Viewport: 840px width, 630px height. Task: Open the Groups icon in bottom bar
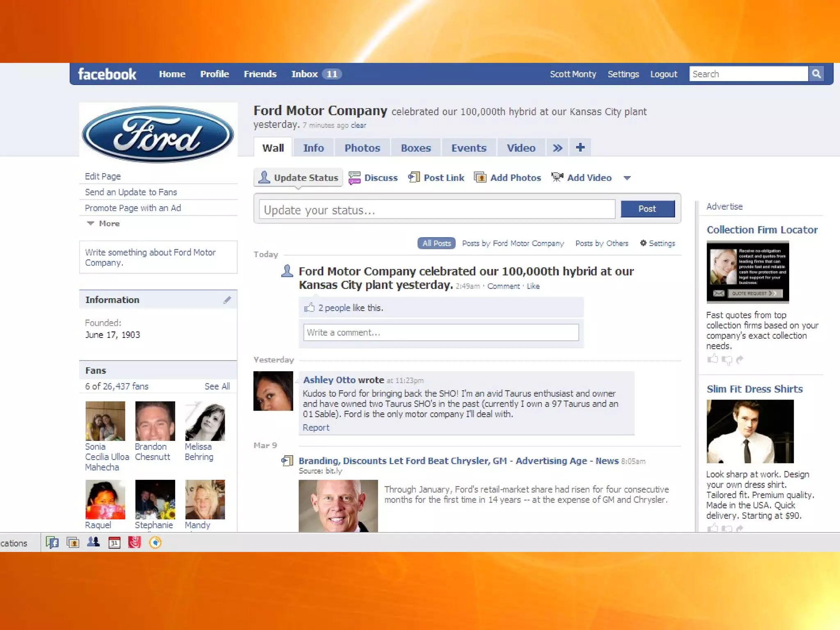[x=94, y=543]
